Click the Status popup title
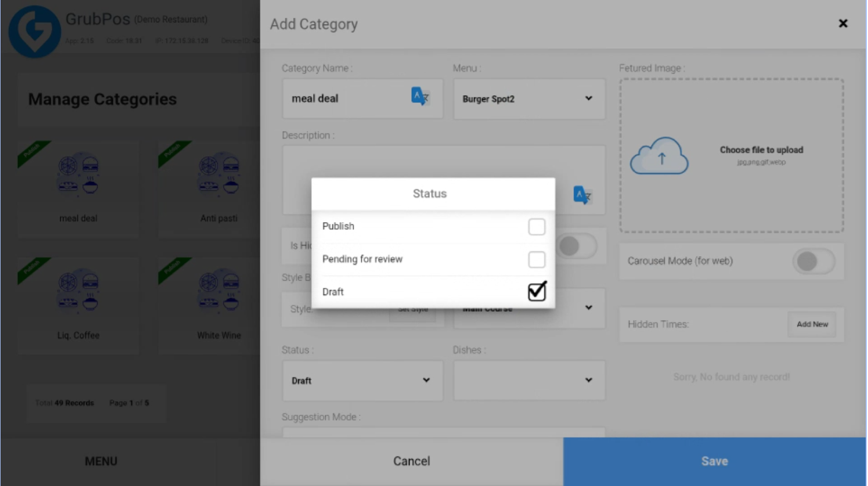 430,194
